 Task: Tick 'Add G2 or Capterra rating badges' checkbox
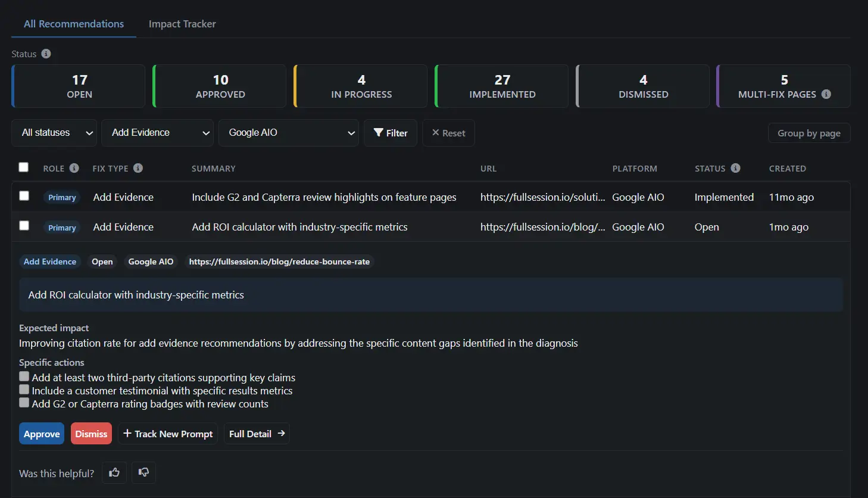coord(24,402)
